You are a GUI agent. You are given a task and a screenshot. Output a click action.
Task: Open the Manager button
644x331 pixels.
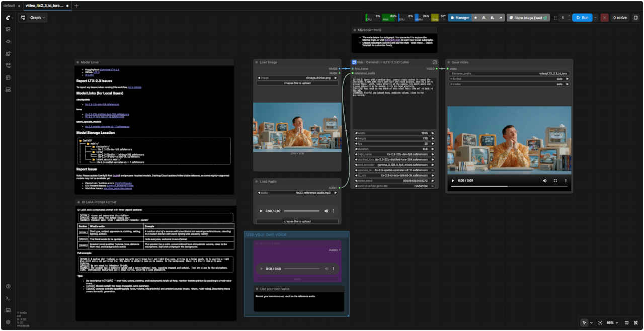[x=459, y=18]
